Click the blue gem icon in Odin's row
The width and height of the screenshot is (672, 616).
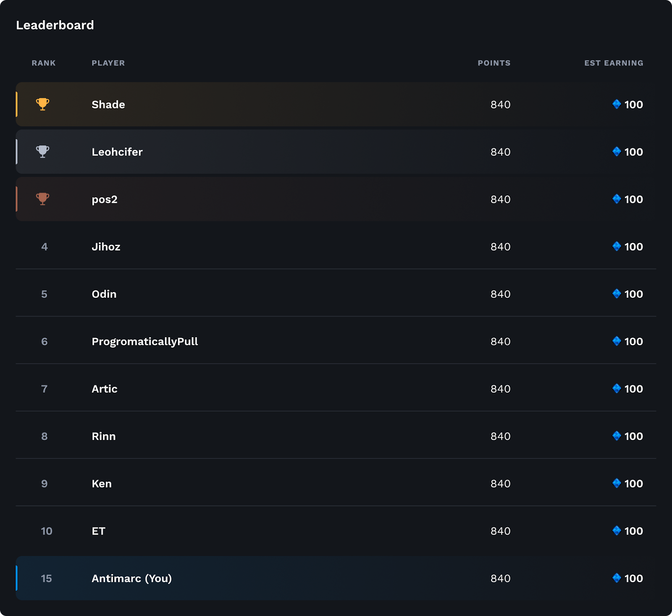click(617, 294)
